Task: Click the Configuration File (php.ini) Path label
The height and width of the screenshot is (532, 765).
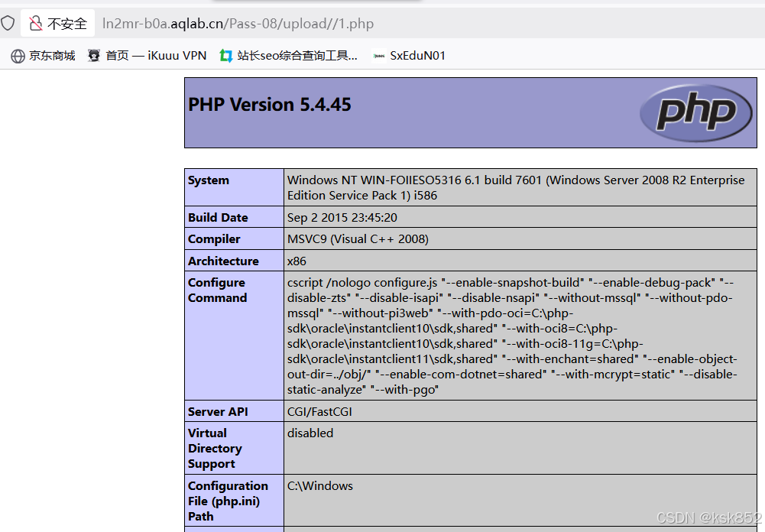Action: click(228, 501)
